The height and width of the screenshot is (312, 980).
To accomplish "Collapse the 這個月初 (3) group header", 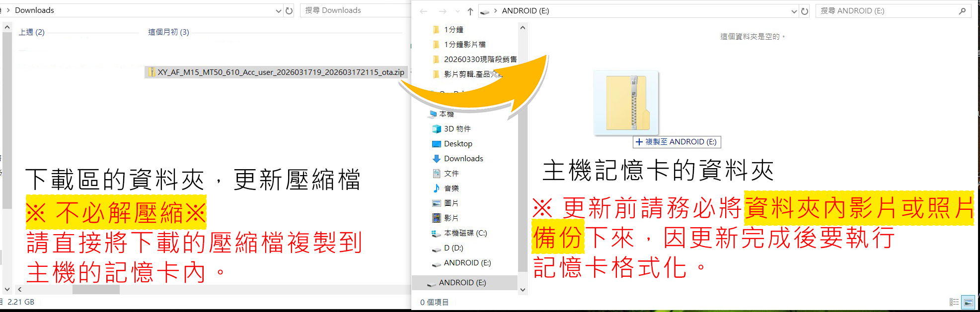I will [168, 32].
